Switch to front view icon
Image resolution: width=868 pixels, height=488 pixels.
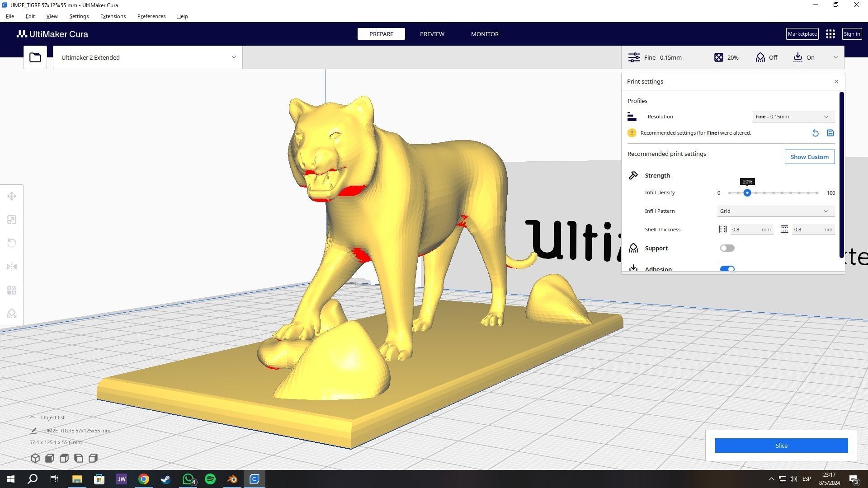coord(50,458)
